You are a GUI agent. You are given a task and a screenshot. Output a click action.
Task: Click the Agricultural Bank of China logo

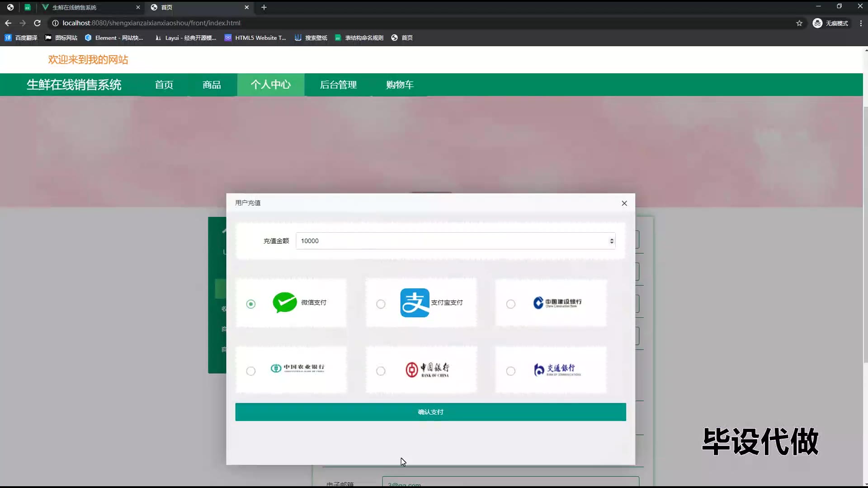pos(297,369)
